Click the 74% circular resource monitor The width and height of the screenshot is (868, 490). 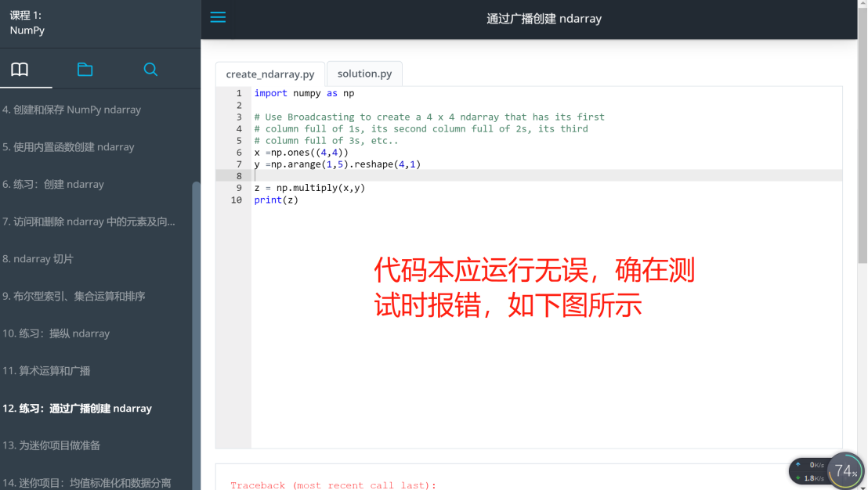point(844,470)
